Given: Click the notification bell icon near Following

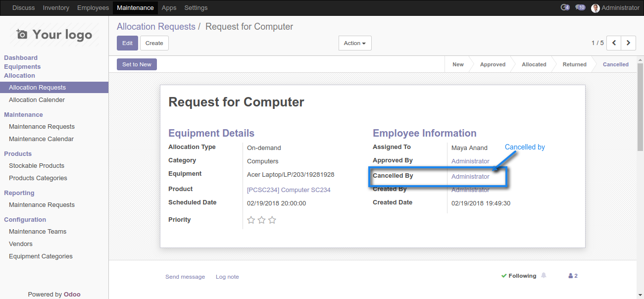Looking at the screenshot, I should click(544, 276).
